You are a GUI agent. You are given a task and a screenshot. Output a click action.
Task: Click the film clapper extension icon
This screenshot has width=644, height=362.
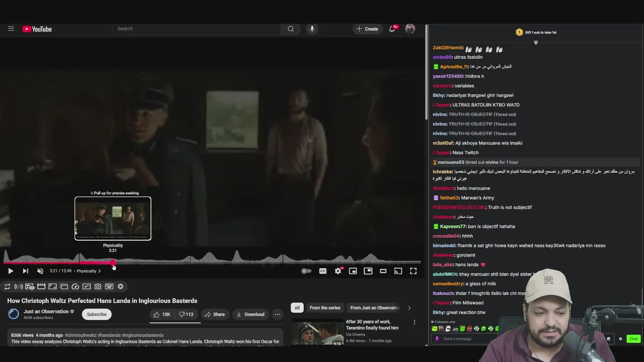pos(41,287)
